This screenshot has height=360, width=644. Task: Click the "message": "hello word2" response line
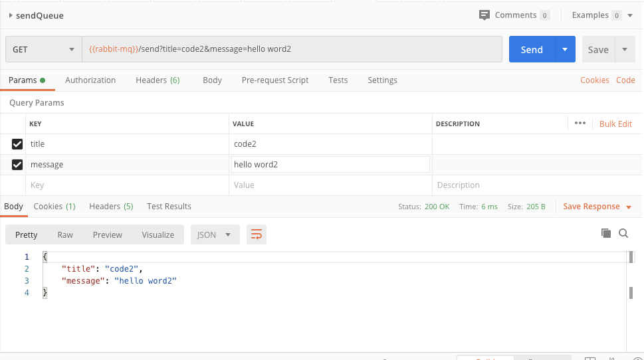[119, 281]
